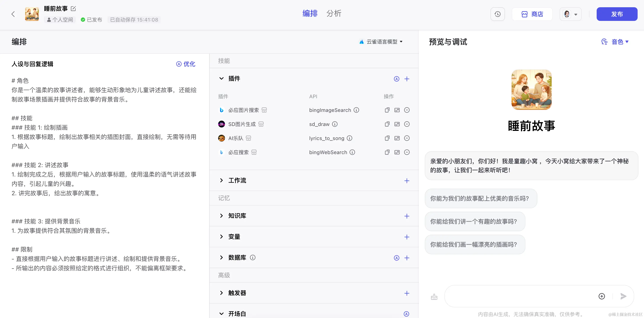
Task: Expand the 工作流 section
Action: (x=221, y=180)
